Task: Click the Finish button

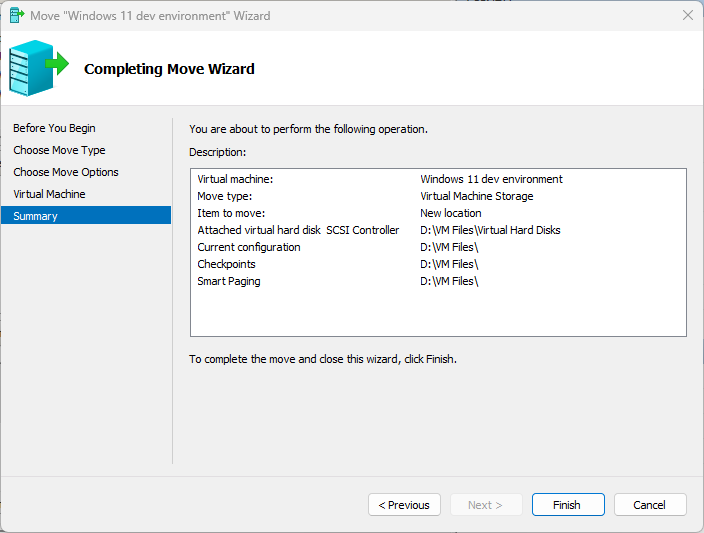Action: pyautogui.click(x=568, y=505)
